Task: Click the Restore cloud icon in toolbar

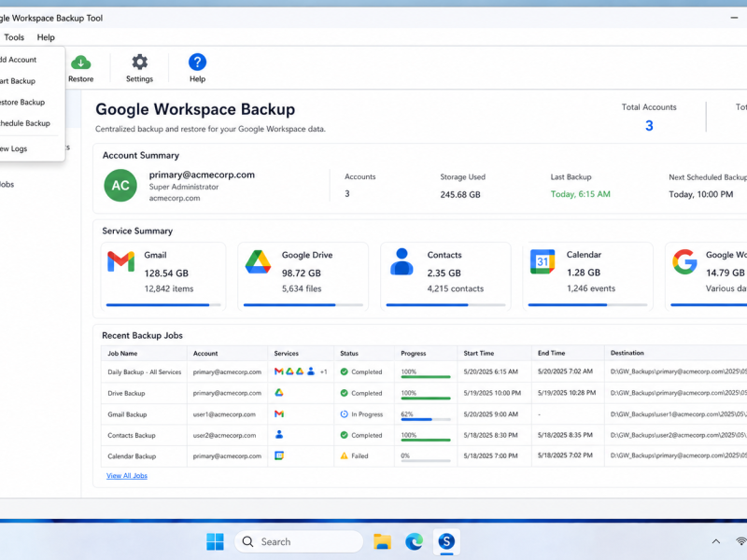Action: pos(81,63)
